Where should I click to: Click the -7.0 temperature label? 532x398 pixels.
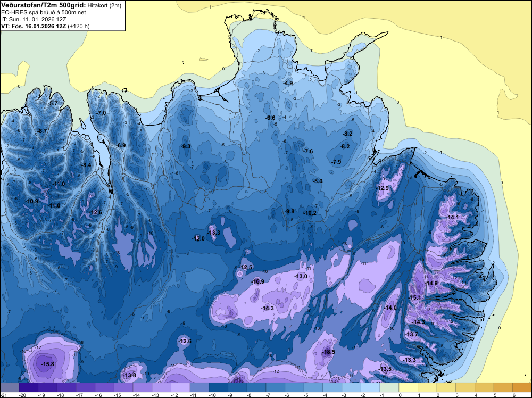point(101,113)
